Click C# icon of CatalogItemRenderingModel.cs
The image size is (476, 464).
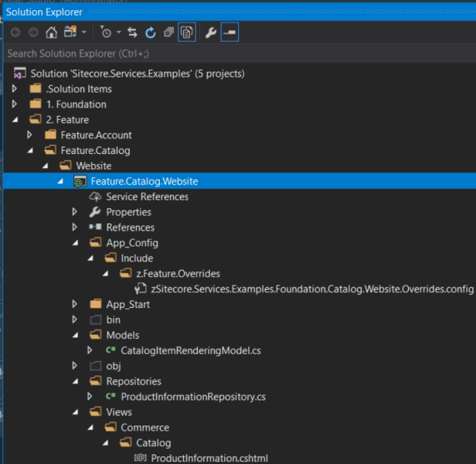pos(110,350)
